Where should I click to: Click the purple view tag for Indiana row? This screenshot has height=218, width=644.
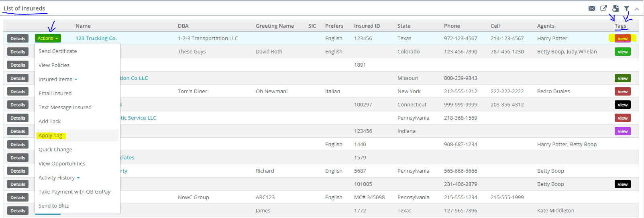pyautogui.click(x=623, y=131)
